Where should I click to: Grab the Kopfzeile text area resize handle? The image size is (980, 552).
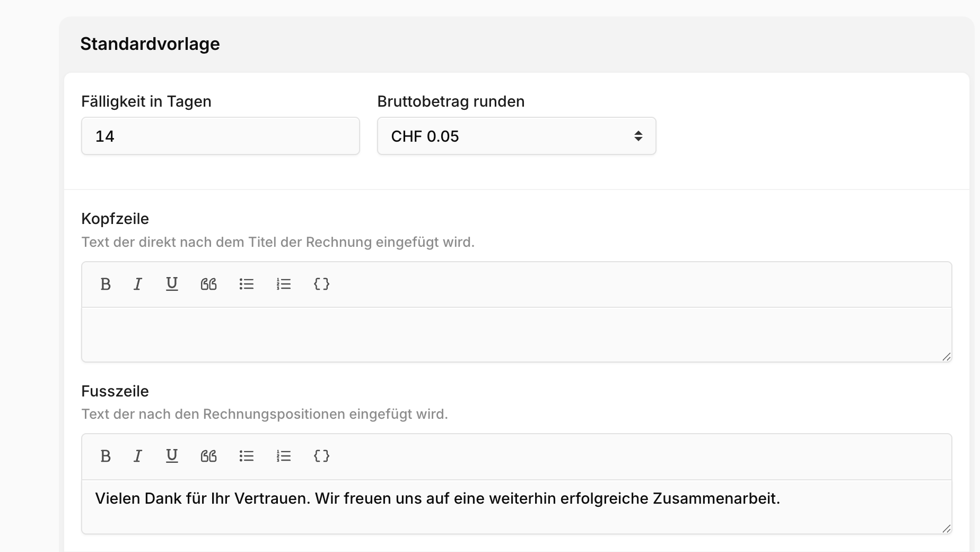(x=947, y=357)
